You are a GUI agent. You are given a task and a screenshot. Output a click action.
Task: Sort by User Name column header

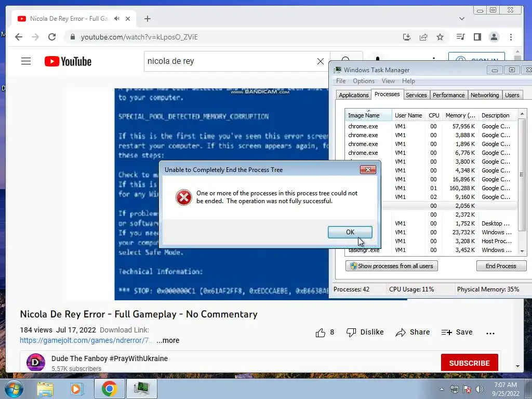coord(408,115)
